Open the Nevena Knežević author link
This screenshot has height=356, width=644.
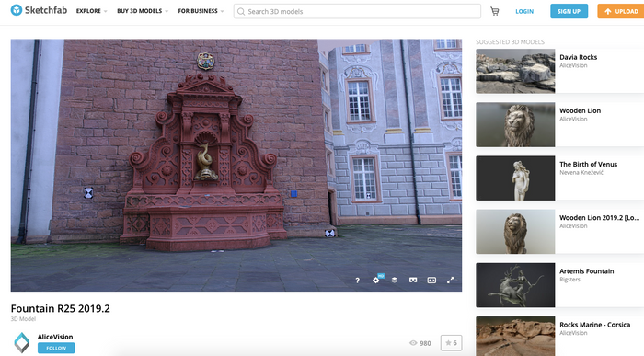(581, 172)
